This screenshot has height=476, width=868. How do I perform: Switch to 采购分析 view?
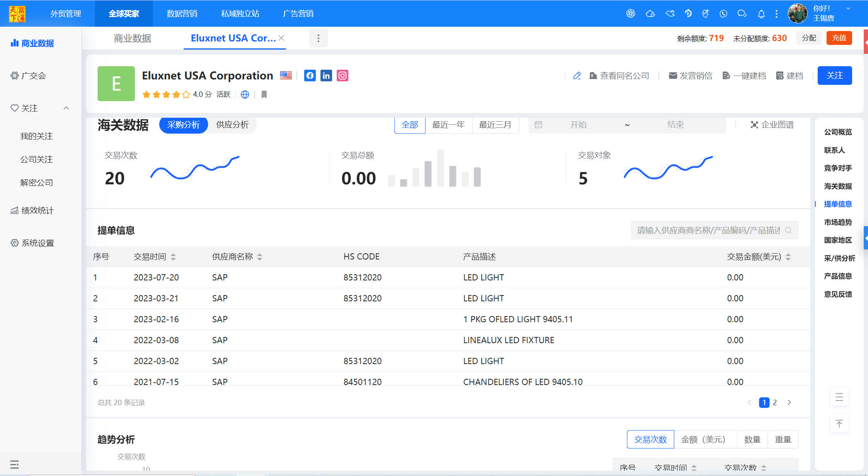tap(184, 125)
